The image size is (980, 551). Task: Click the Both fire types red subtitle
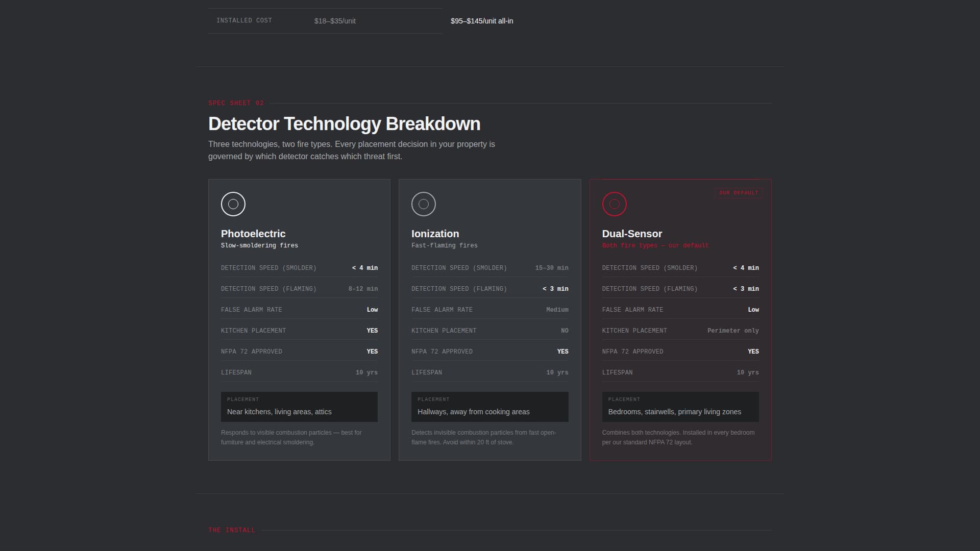655,245
